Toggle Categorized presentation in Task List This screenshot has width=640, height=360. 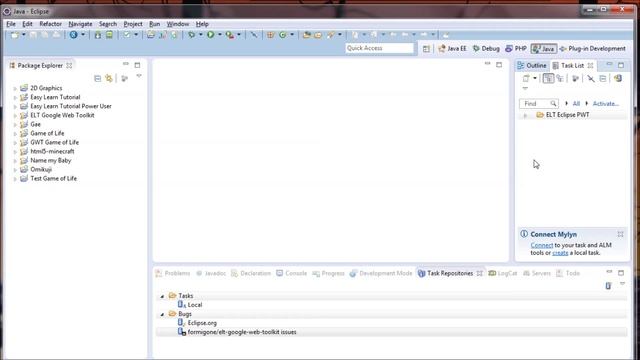(548, 78)
